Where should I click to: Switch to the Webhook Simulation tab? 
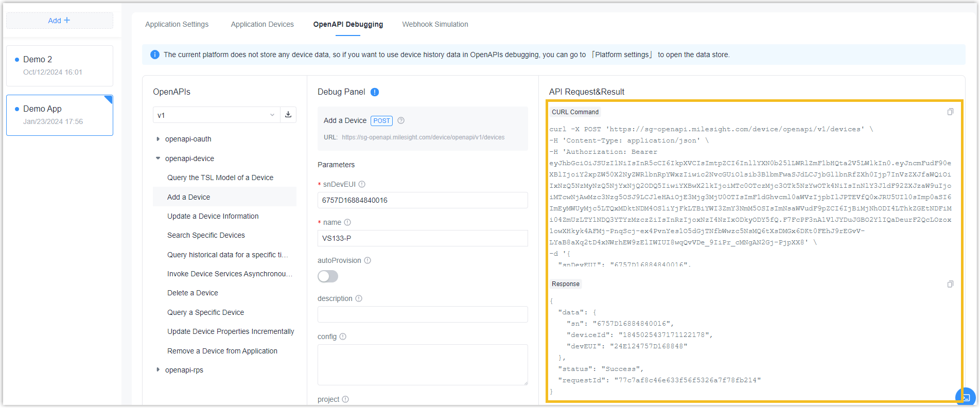pos(435,24)
